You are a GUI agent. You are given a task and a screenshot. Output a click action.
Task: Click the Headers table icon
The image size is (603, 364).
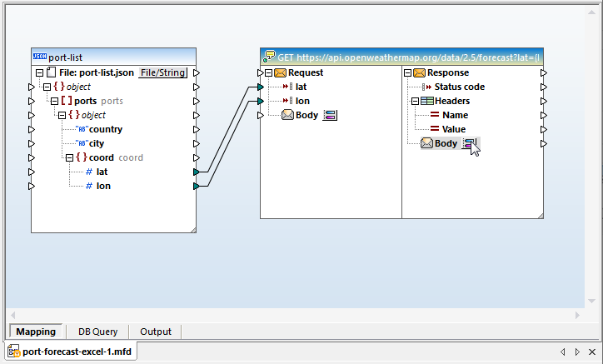pos(426,101)
